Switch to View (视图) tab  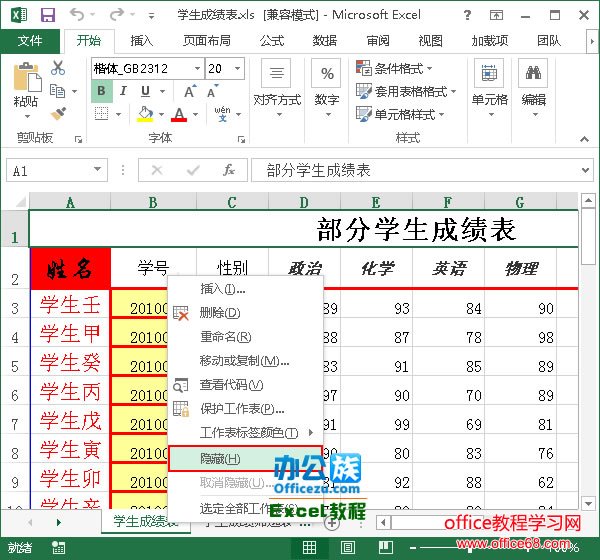tap(430, 41)
